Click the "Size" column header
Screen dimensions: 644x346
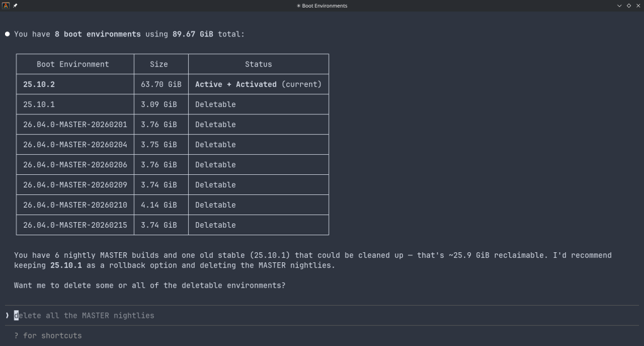coord(159,64)
